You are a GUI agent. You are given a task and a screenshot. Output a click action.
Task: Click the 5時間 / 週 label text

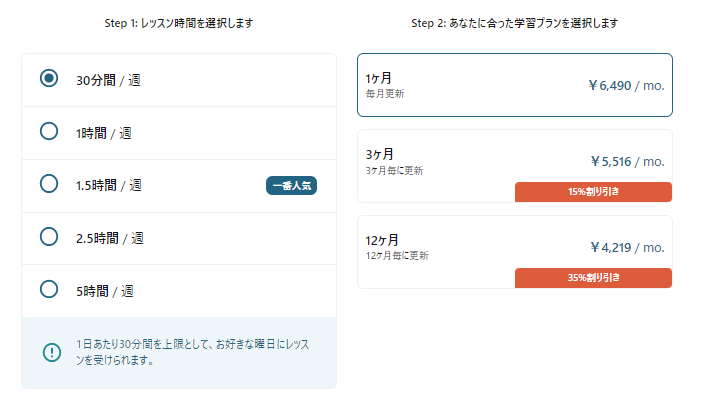pos(104,291)
